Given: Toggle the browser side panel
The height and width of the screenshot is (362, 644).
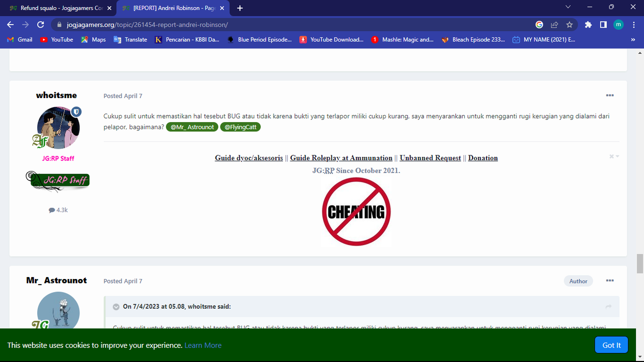Looking at the screenshot, I should click(603, 25).
